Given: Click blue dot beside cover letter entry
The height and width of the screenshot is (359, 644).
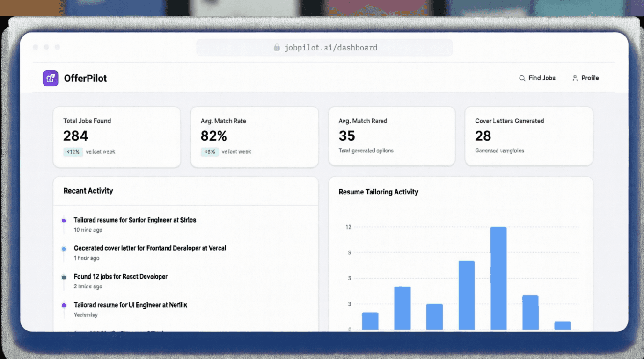Looking at the screenshot, I should [x=64, y=249].
